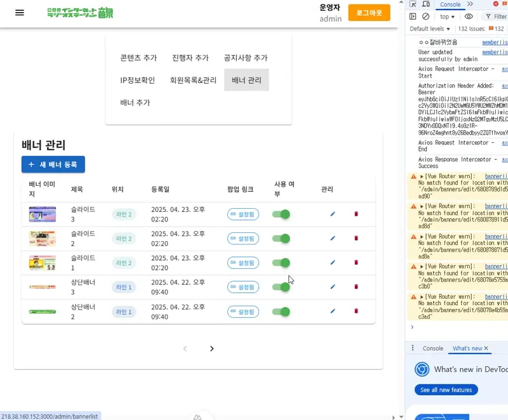The height and width of the screenshot is (420, 508).
Task: Delete 슬라이드 1 using the red trash icon
Action: (x=356, y=262)
